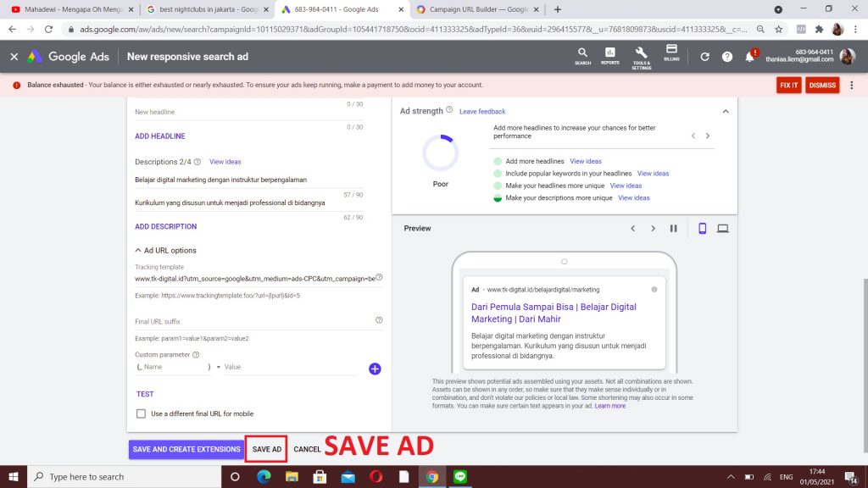Click the ADD HEADLINE link
This screenshot has width=868, height=488.
click(159, 136)
